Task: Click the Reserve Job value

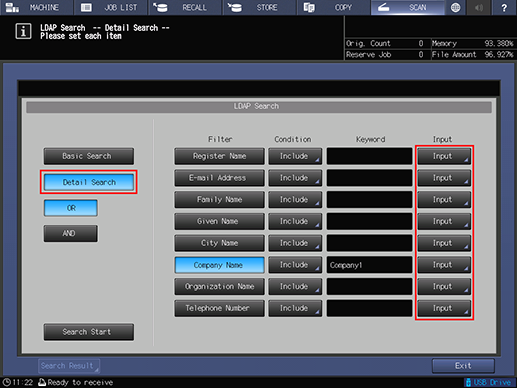Action: (421, 55)
